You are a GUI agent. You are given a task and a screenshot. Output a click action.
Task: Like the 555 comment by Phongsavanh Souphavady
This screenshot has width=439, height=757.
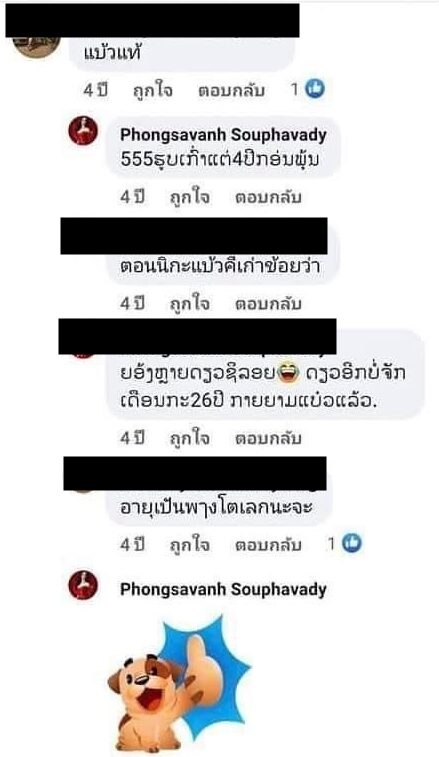point(190,197)
